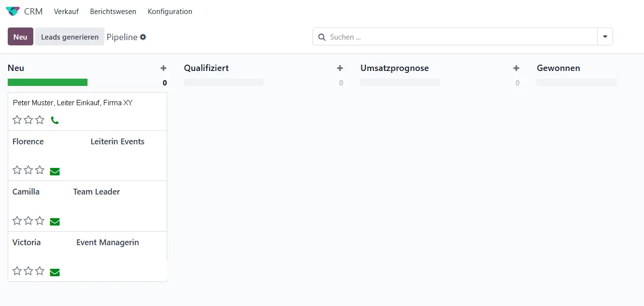
Task: Click the Pipeline breadcrumb title
Action: click(122, 37)
